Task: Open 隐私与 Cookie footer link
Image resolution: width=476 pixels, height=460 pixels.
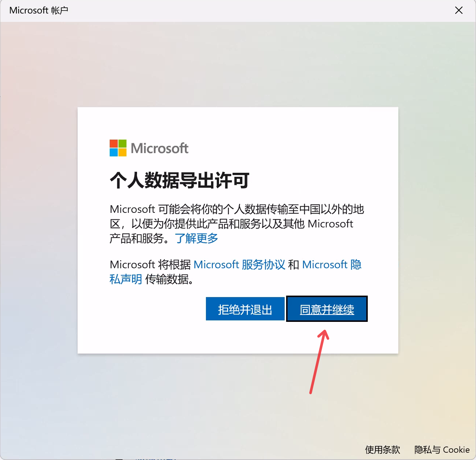Action: (x=442, y=450)
